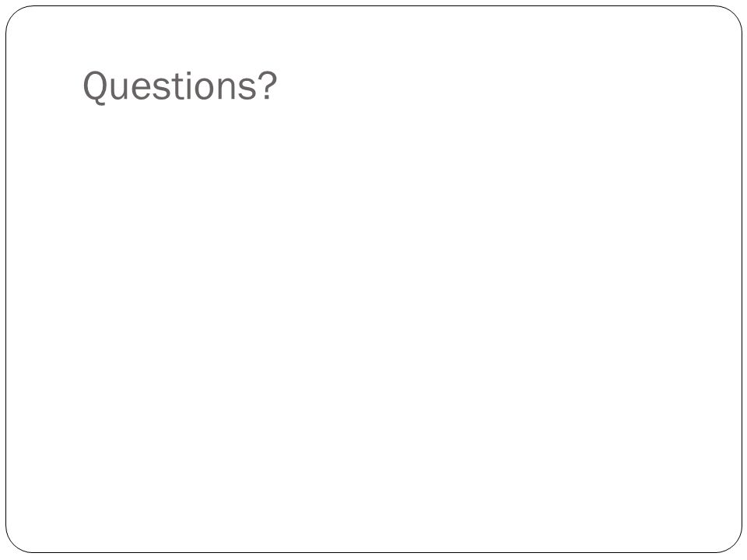The height and width of the screenshot is (560, 747).
Task: Click the letter "i" in the title
Action: 190,86
